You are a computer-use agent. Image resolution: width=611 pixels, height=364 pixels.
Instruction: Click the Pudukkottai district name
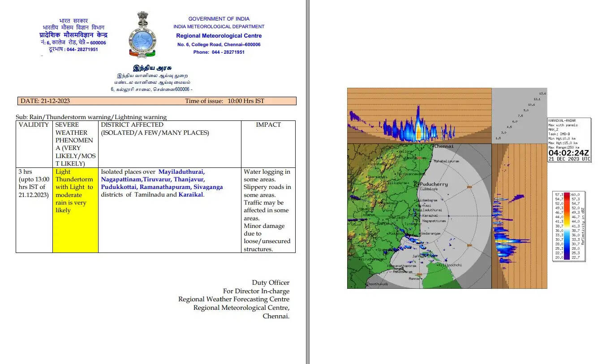pos(119,187)
